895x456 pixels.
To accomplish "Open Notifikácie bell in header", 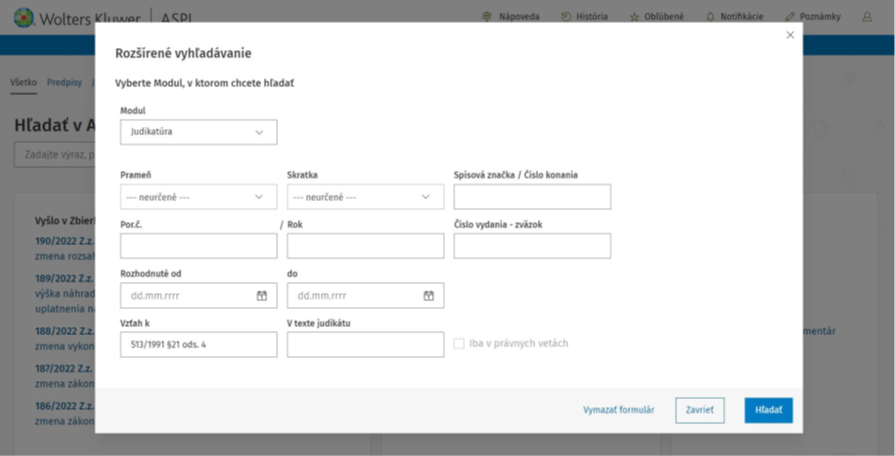I will [711, 17].
